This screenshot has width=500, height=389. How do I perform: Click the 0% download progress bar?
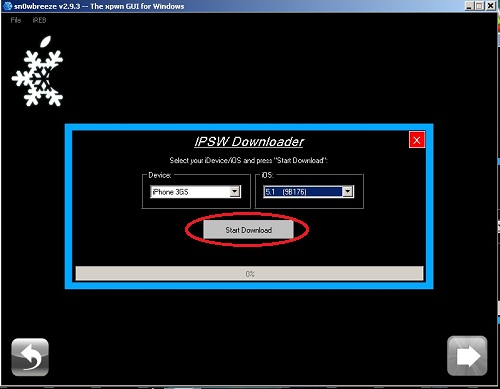click(x=249, y=274)
